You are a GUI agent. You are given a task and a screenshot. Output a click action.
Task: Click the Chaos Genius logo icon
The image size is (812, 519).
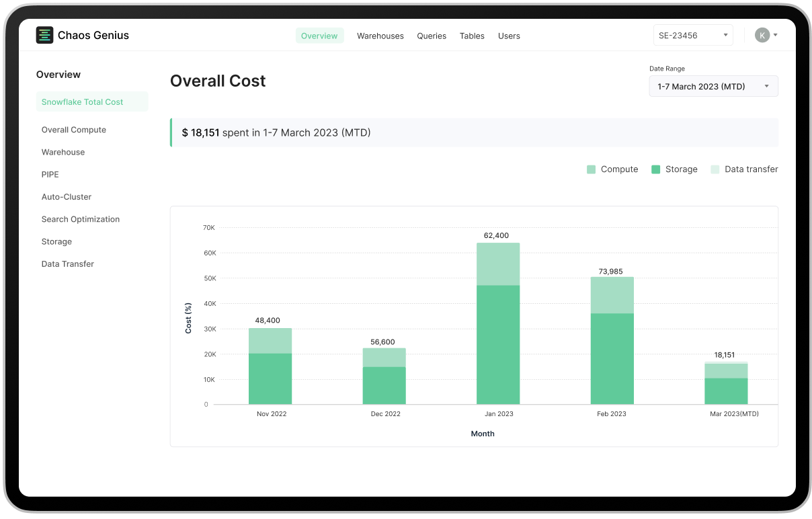pyautogui.click(x=44, y=35)
